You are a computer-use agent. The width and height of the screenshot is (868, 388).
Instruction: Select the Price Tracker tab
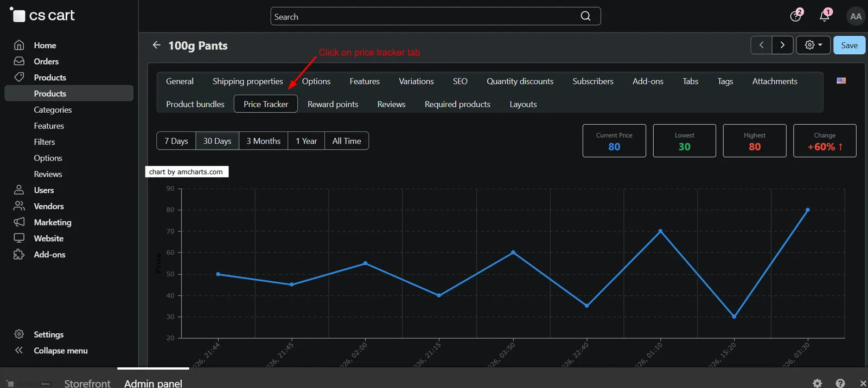point(266,104)
